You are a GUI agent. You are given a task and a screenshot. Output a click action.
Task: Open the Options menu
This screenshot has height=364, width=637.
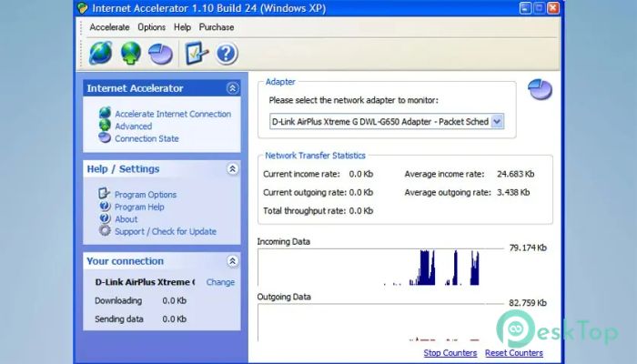tap(152, 27)
